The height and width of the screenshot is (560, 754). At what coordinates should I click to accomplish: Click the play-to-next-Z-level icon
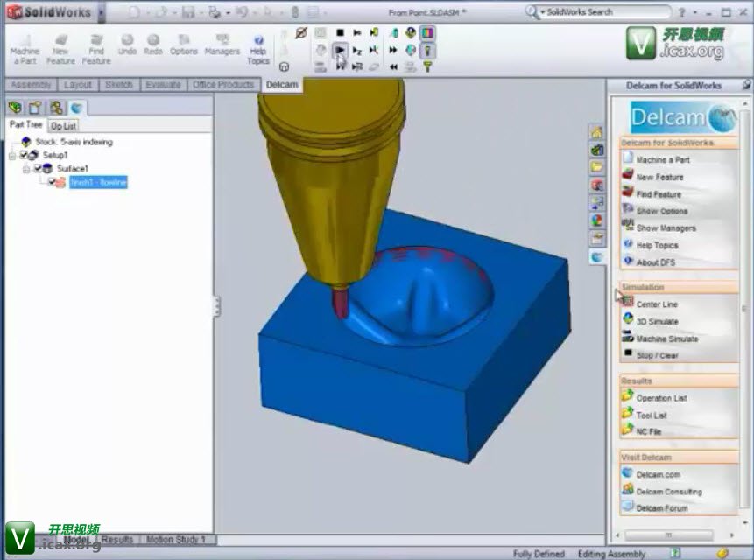coord(356,50)
